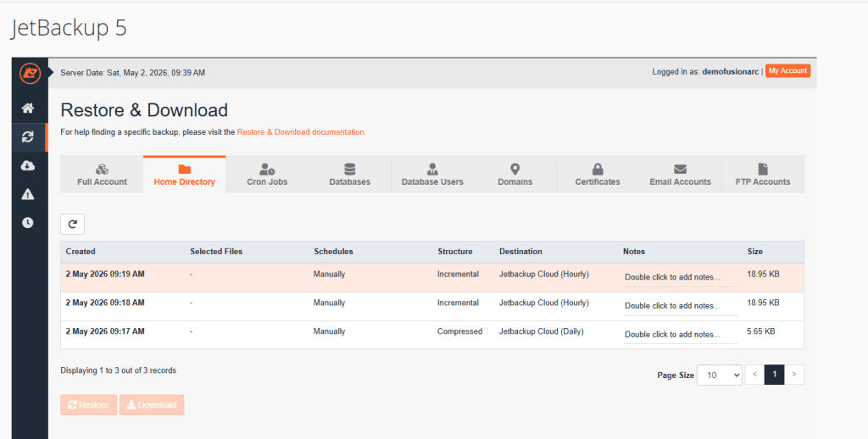
Task: Select the Restore & Download sidebar icon
Action: coord(28,137)
